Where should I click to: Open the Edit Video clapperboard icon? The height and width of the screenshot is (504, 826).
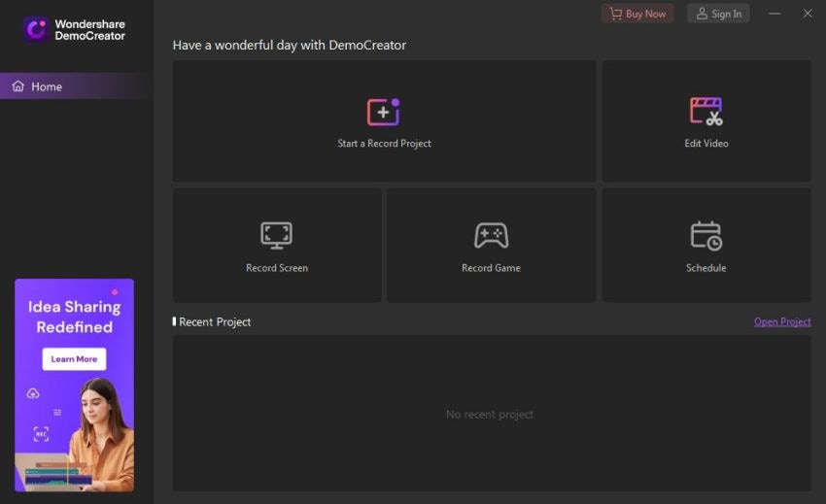706,111
